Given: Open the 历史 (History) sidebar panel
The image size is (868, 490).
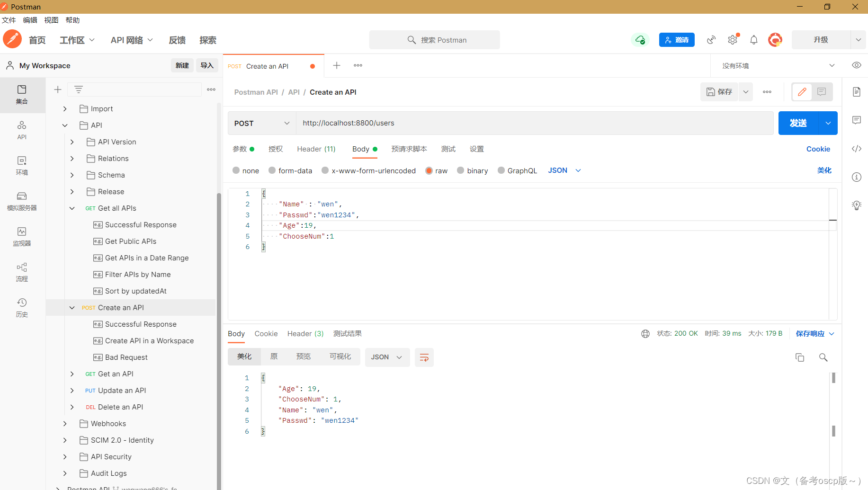Looking at the screenshot, I should click(x=21, y=308).
